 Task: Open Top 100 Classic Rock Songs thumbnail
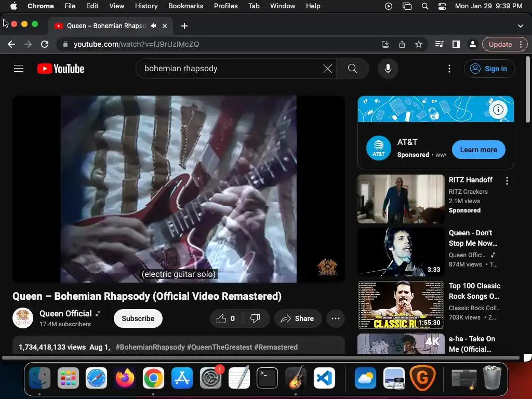pyautogui.click(x=401, y=304)
